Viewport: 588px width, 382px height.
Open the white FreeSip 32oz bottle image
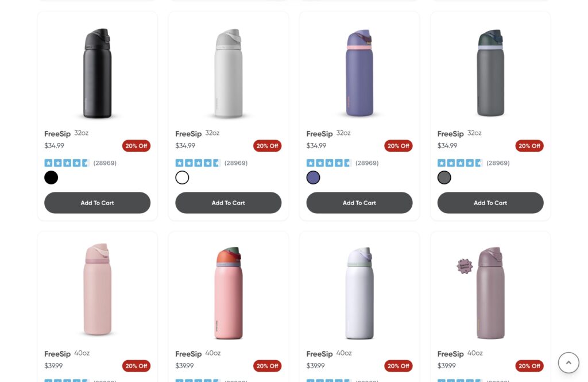[x=228, y=73]
